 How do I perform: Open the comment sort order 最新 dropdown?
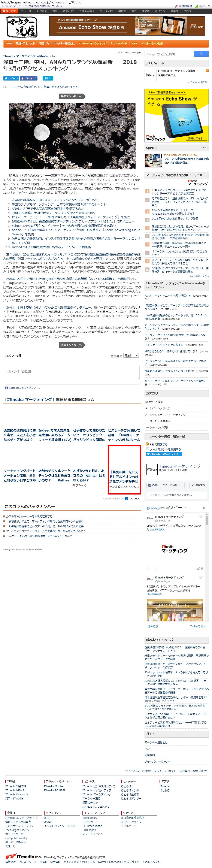pos(131,356)
